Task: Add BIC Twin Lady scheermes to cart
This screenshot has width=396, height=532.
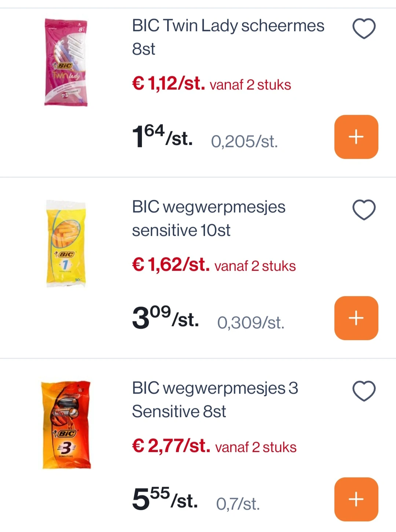Action: tap(356, 137)
